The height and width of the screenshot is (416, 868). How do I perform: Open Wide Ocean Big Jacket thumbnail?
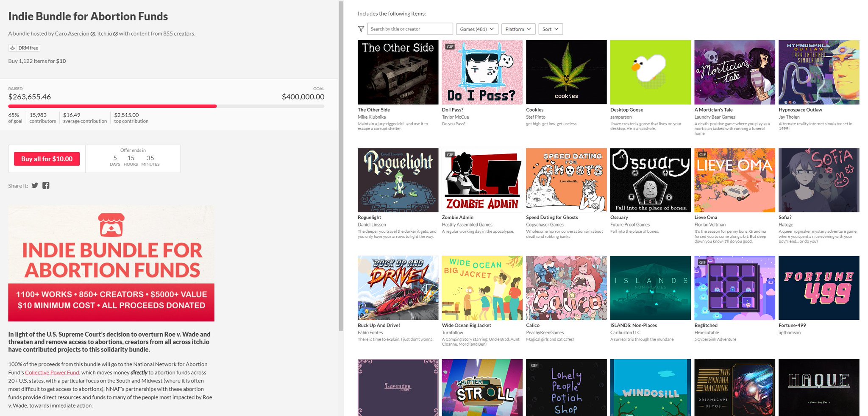[482, 288]
